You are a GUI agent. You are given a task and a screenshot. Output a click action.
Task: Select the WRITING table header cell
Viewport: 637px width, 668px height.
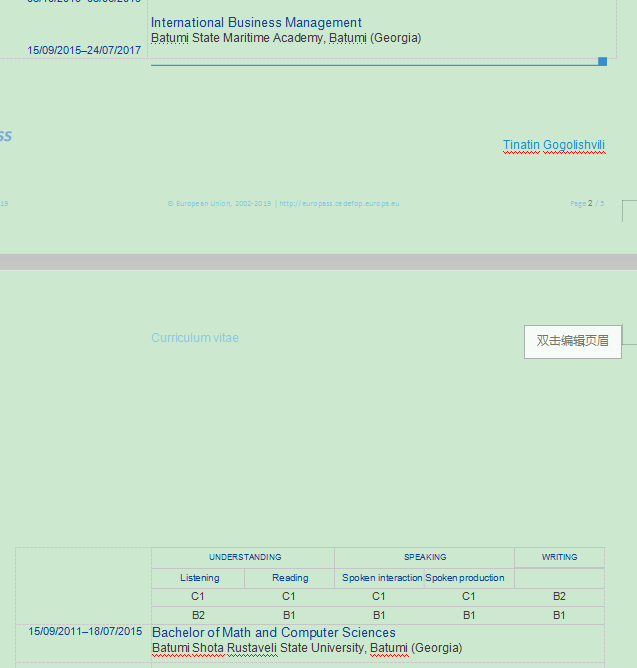(x=559, y=557)
